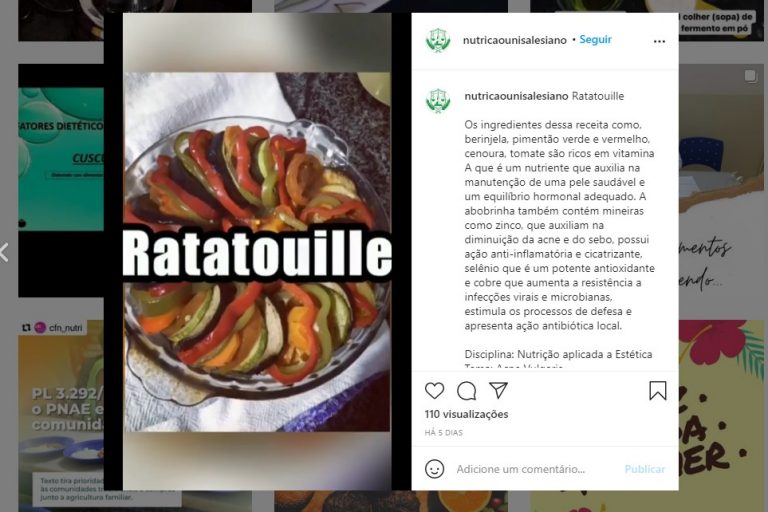Click the 'HÁ 5 DIAS' timestamp
The height and width of the screenshot is (512, 768).
443,433
